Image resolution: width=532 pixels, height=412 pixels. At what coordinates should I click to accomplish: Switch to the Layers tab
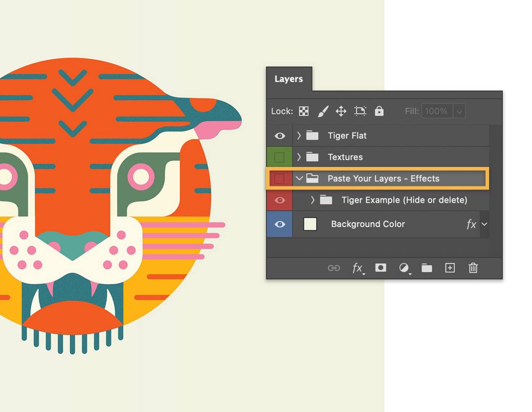(x=289, y=79)
